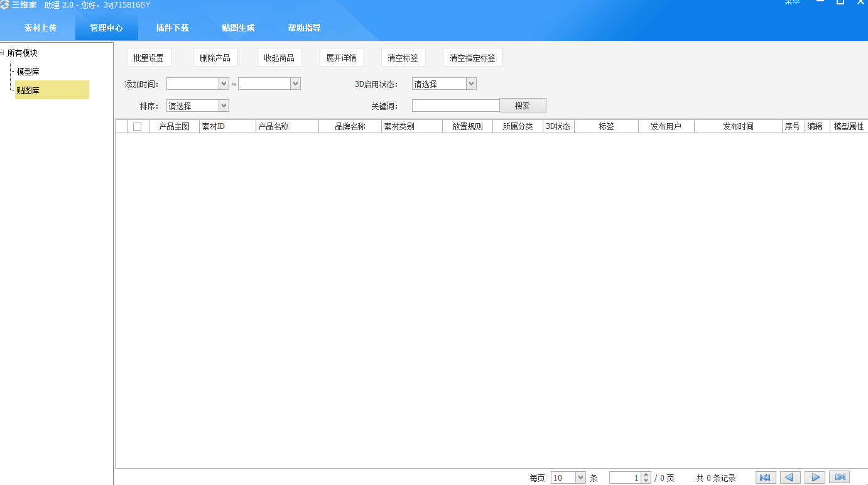Go to the next page of results
The width and height of the screenshot is (868, 485).
pyautogui.click(x=815, y=477)
